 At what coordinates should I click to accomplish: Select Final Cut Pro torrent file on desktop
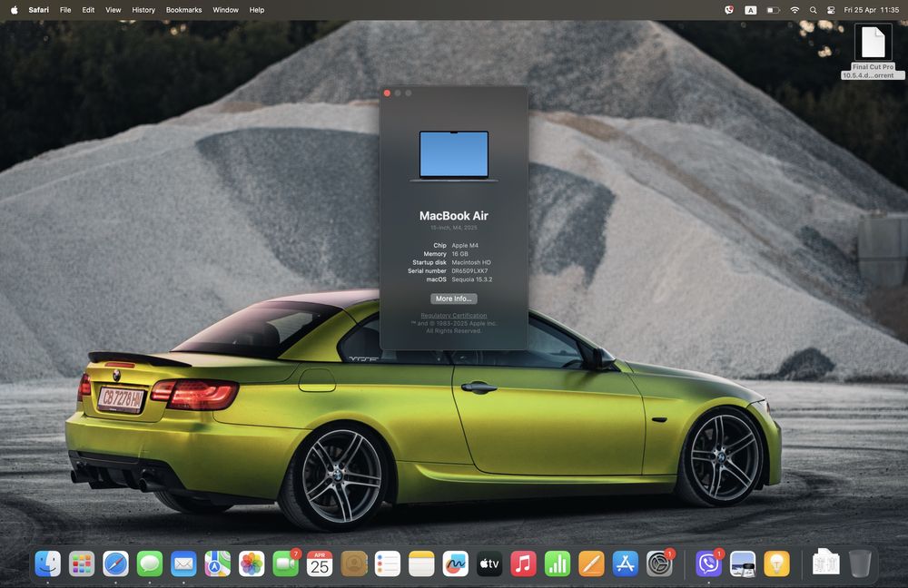pos(873,52)
